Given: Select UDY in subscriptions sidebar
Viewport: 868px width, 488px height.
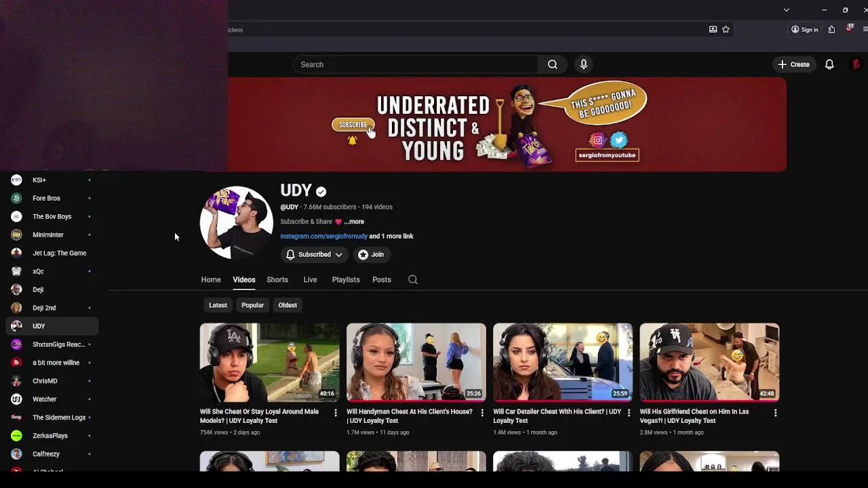Looking at the screenshot, I should [52, 327].
